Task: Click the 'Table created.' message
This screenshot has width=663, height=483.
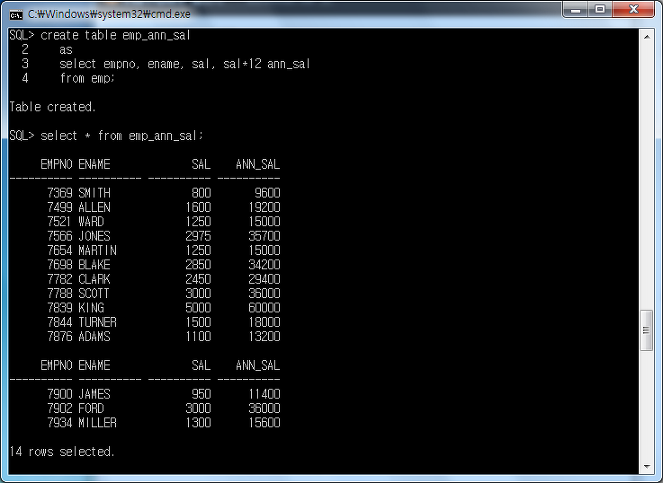Action: tap(53, 107)
